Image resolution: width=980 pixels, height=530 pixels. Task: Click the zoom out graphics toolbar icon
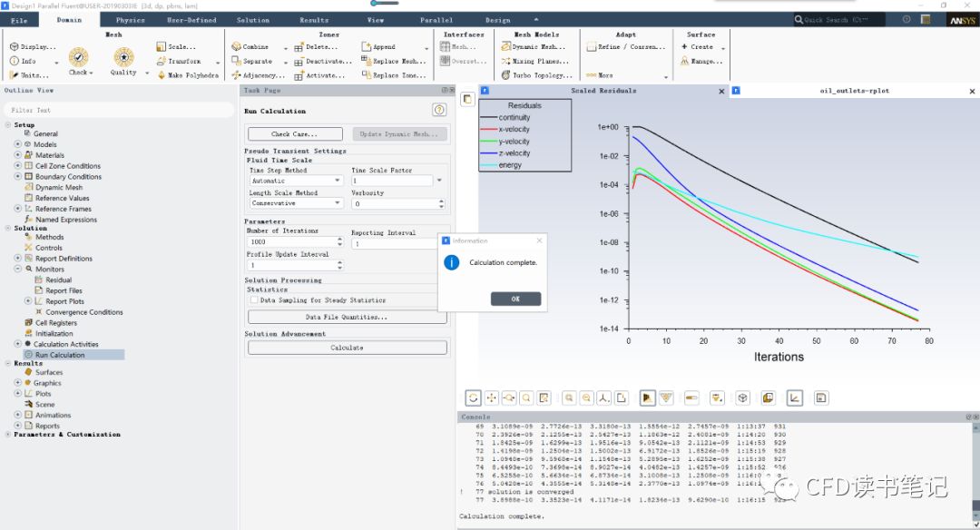pos(586,398)
